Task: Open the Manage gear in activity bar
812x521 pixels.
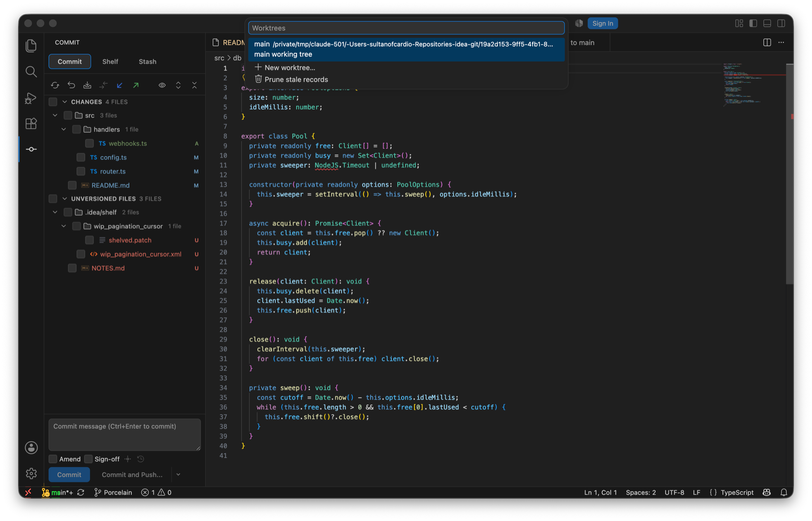Action: pyautogui.click(x=31, y=473)
